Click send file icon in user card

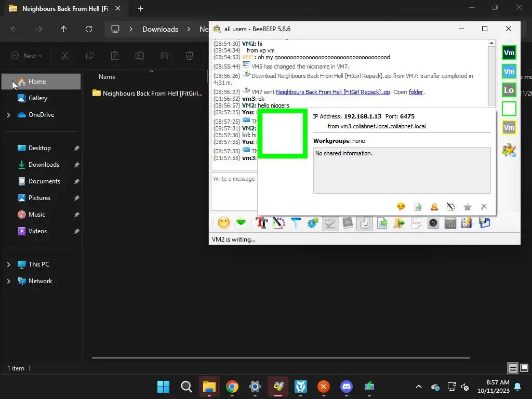pyautogui.click(x=418, y=207)
